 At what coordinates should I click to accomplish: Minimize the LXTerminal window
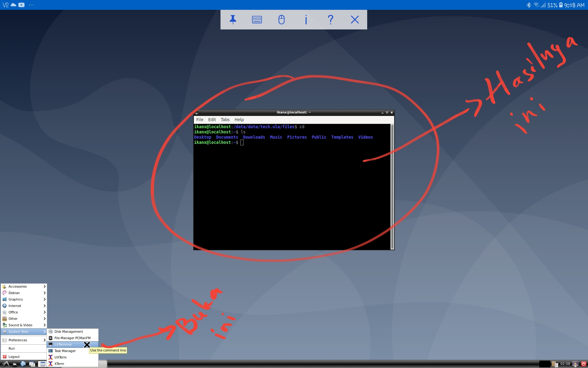point(383,113)
